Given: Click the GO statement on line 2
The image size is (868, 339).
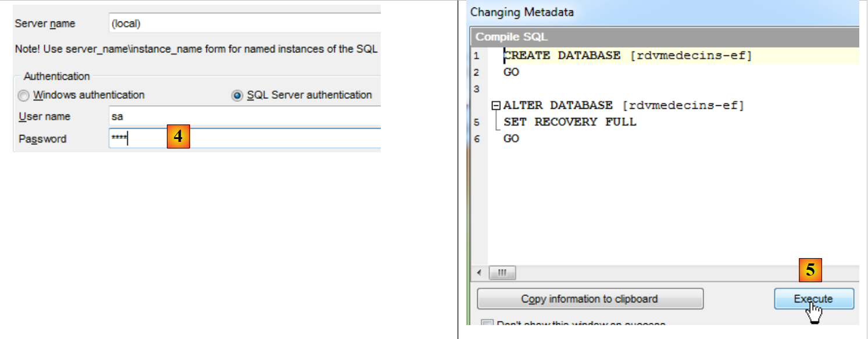Looking at the screenshot, I should [x=511, y=73].
